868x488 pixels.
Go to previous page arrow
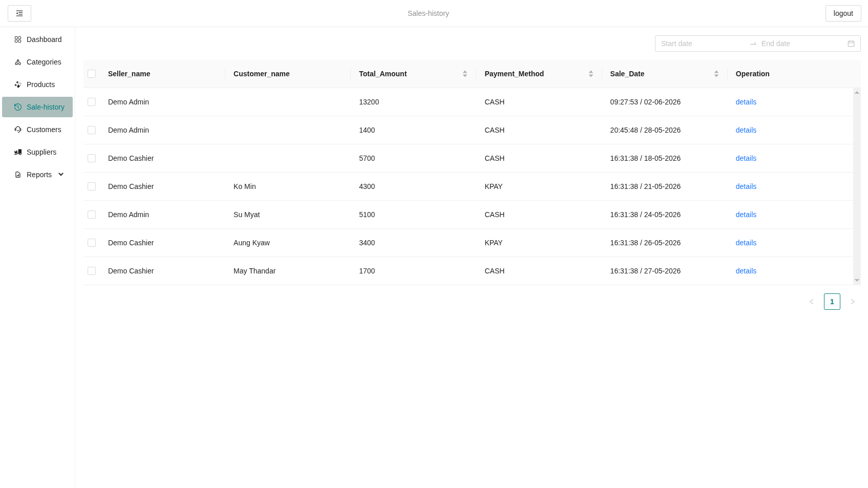[812, 302]
